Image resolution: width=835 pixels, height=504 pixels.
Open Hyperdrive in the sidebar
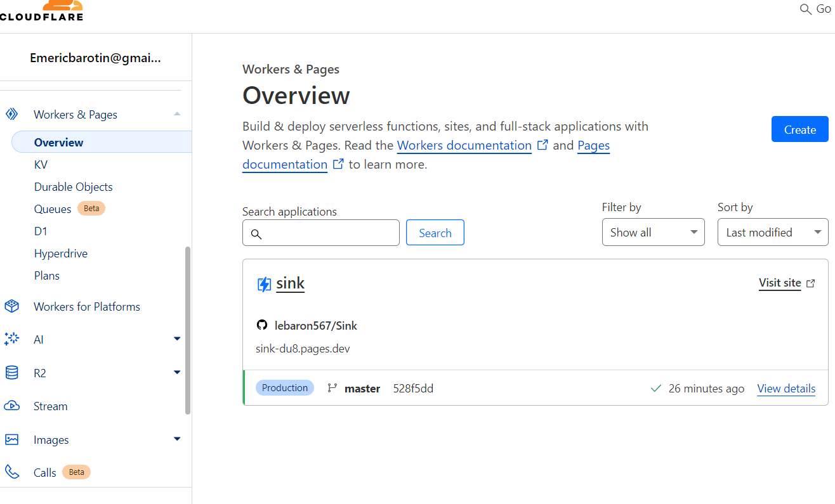pyautogui.click(x=61, y=254)
